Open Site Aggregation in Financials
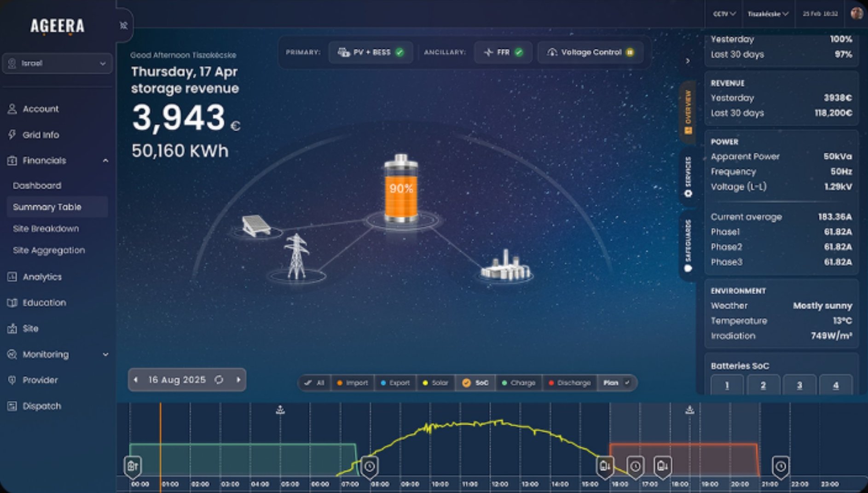This screenshot has height=493, width=868. pyautogui.click(x=49, y=250)
